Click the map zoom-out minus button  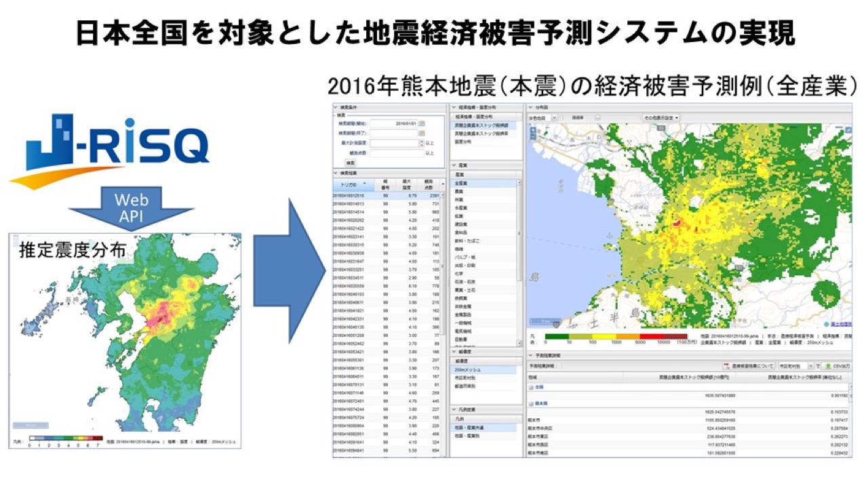click(533, 137)
